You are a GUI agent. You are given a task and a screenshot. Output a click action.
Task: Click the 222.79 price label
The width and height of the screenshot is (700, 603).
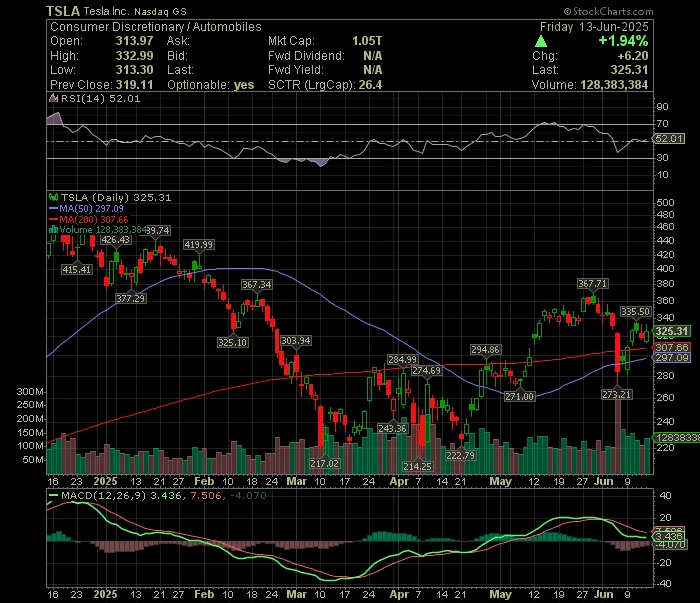tap(461, 455)
